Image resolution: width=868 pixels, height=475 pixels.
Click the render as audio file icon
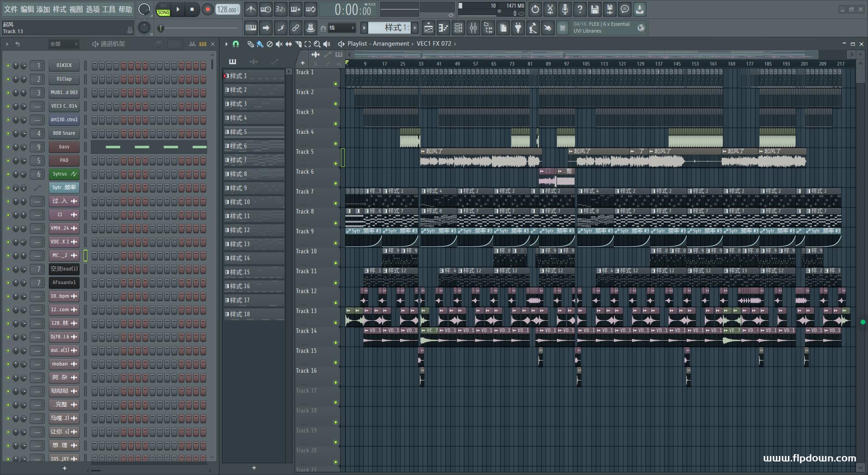click(x=610, y=9)
